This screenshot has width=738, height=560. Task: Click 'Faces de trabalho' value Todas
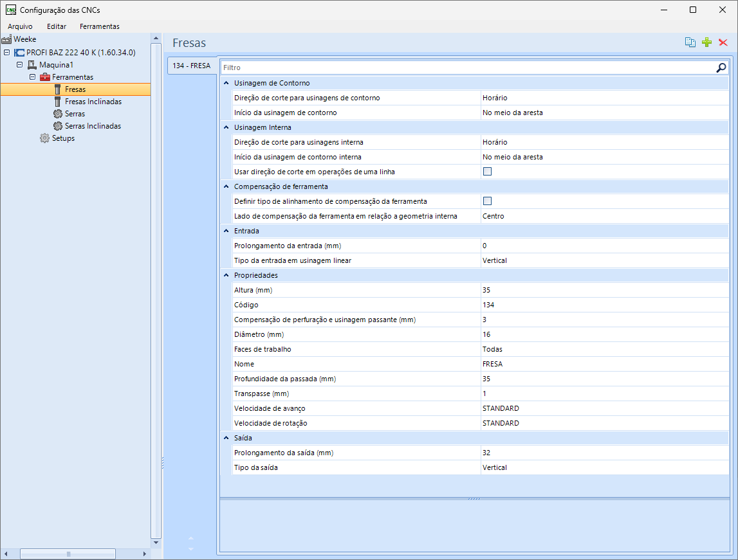pyautogui.click(x=605, y=349)
